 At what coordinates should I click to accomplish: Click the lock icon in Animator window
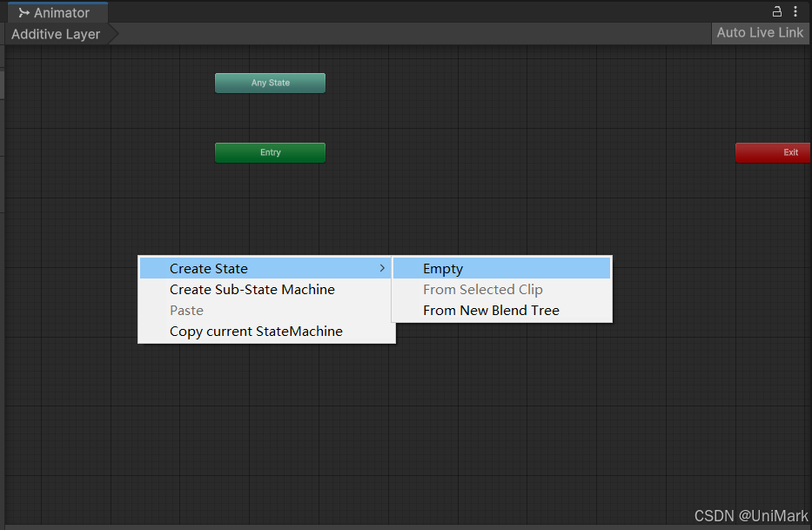click(777, 11)
